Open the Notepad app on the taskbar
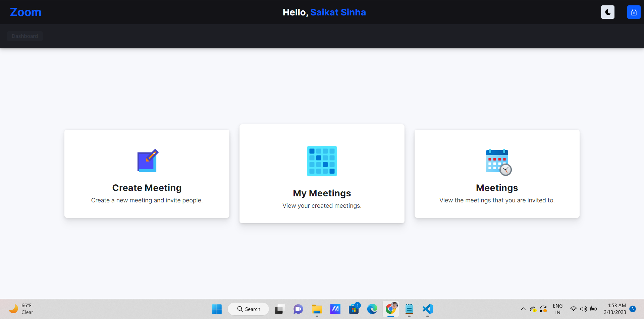This screenshot has width=644, height=319. click(409, 309)
